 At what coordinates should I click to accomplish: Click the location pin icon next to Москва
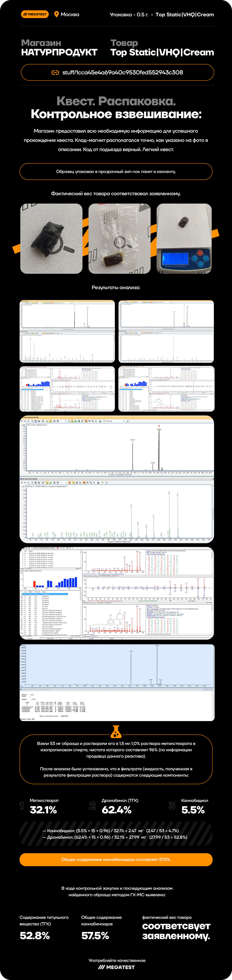[56, 14]
